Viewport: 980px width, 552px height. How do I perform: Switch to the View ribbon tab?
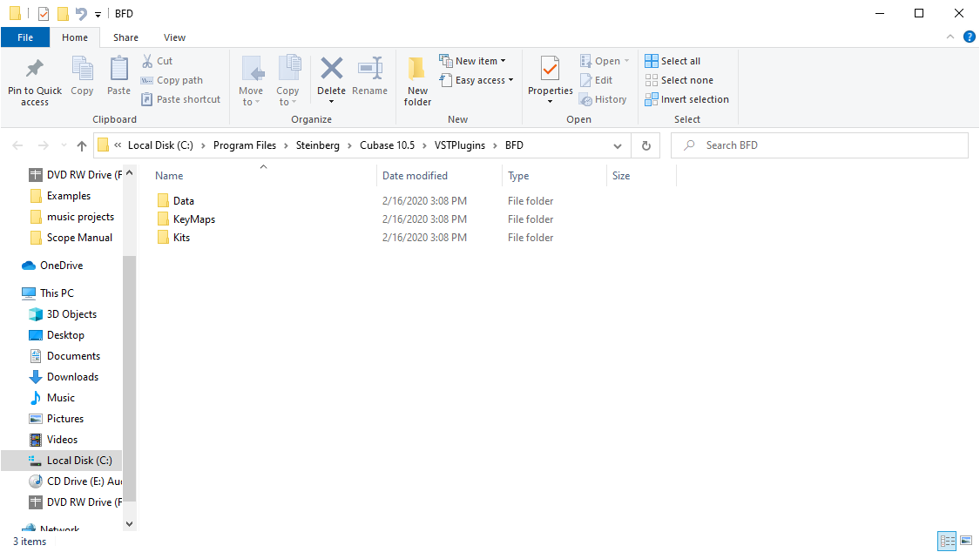174,37
